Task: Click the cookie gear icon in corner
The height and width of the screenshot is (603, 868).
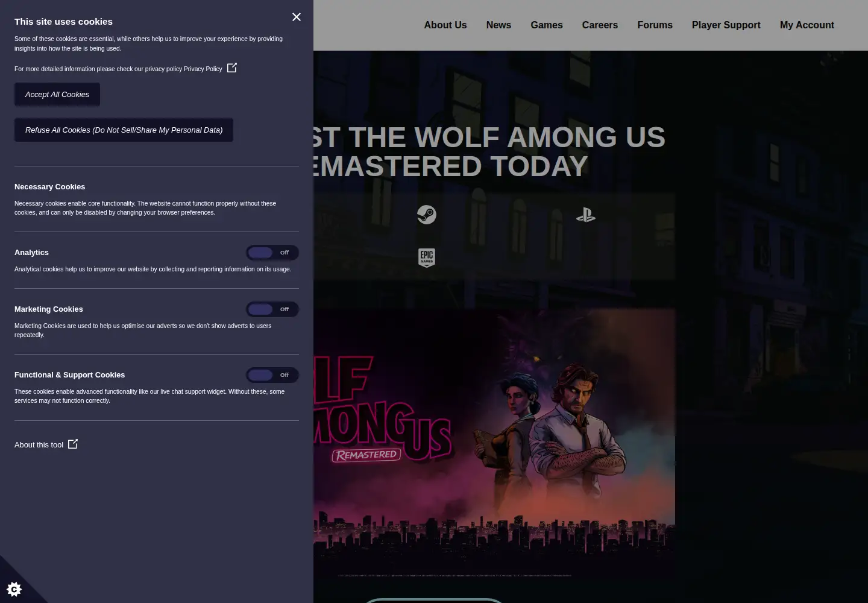Action: click(x=14, y=589)
